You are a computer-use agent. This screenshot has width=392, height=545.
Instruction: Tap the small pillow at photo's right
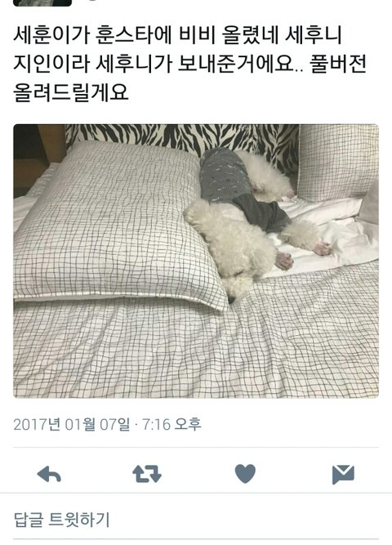pyautogui.click(x=337, y=163)
